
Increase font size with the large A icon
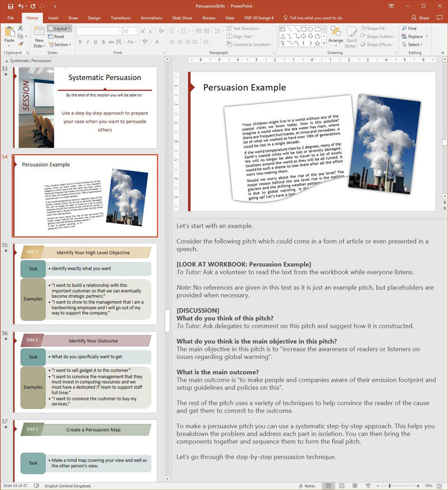(x=143, y=31)
